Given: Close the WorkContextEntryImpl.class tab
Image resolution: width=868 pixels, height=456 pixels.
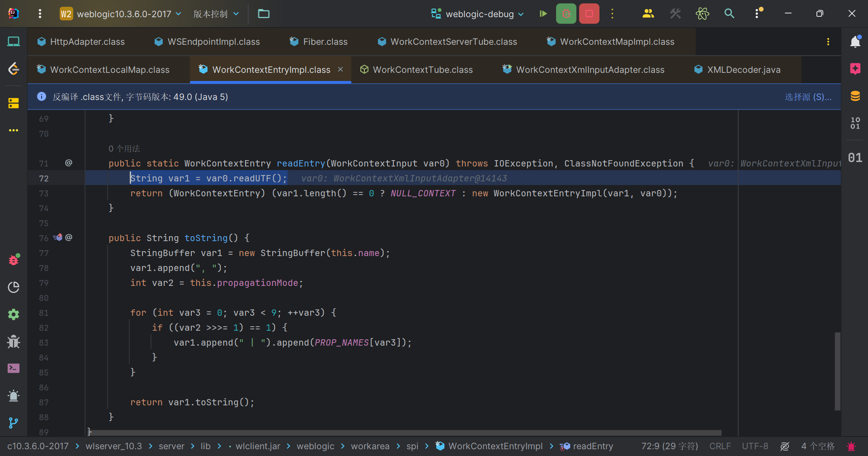Looking at the screenshot, I should click(x=340, y=69).
